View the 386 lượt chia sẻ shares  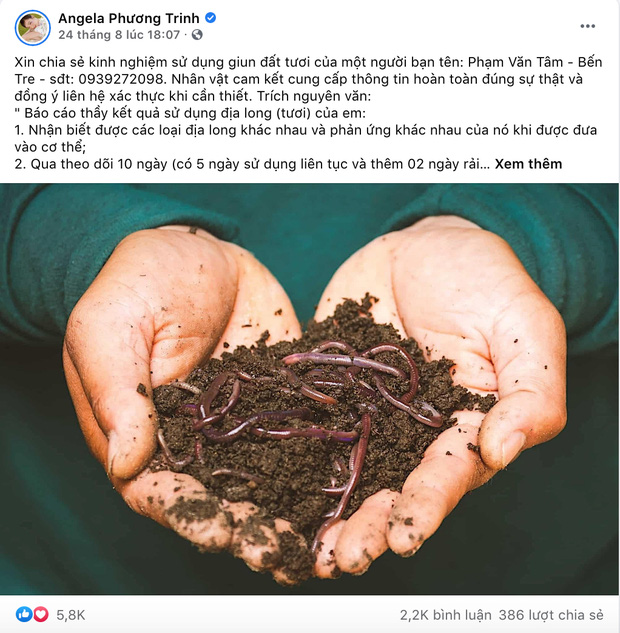pyautogui.click(x=551, y=615)
